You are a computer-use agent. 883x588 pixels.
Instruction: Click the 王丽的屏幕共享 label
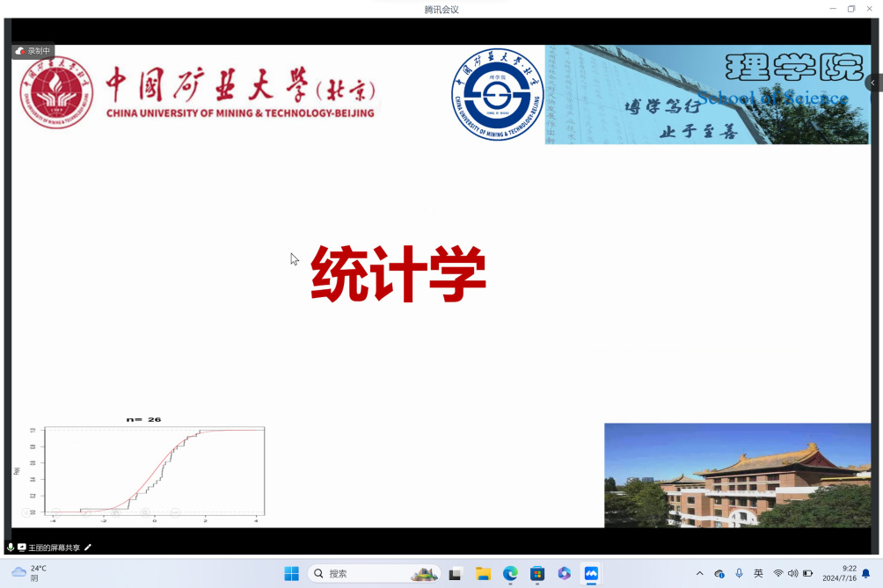54,548
